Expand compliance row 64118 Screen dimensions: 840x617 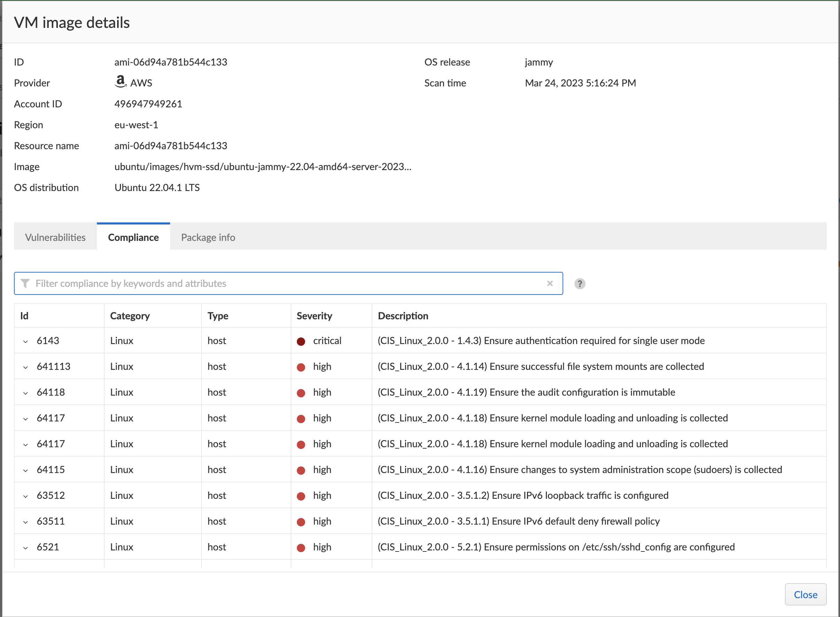[25, 393]
